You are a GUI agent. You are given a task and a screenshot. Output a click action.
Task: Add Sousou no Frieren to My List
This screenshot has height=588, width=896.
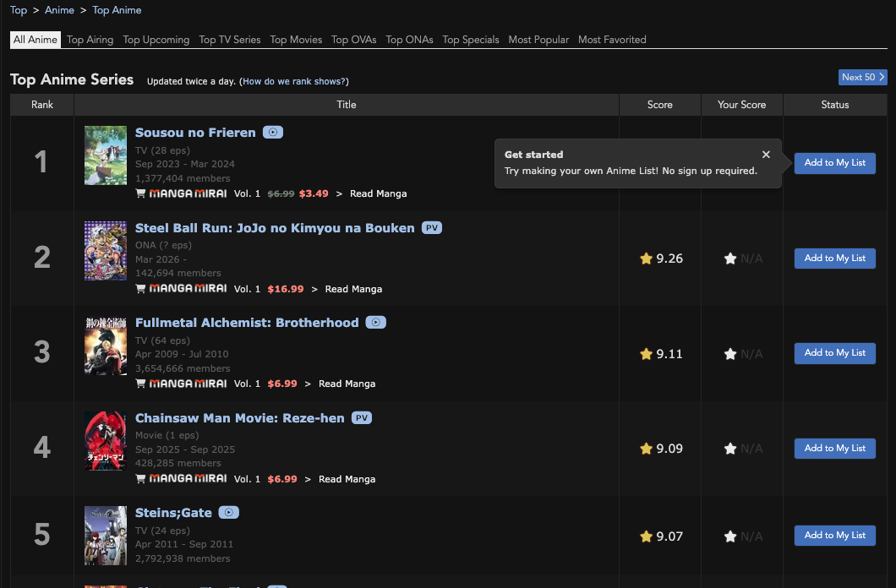[834, 163]
